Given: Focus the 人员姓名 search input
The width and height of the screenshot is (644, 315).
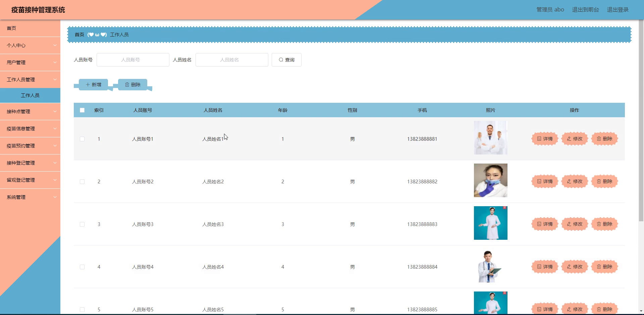Looking at the screenshot, I should [232, 60].
